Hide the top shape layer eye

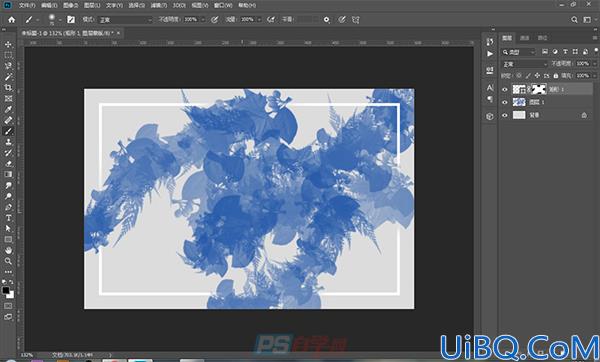tap(505, 90)
